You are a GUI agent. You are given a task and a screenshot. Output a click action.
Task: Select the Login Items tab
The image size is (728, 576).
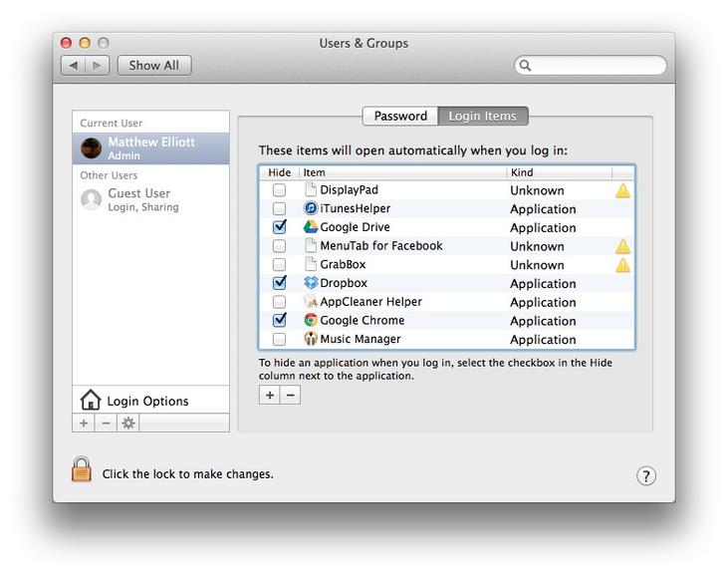pos(482,116)
